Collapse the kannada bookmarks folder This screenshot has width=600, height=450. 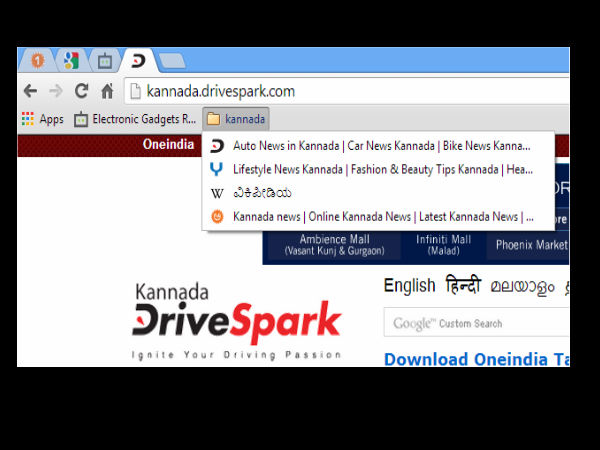click(236, 119)
